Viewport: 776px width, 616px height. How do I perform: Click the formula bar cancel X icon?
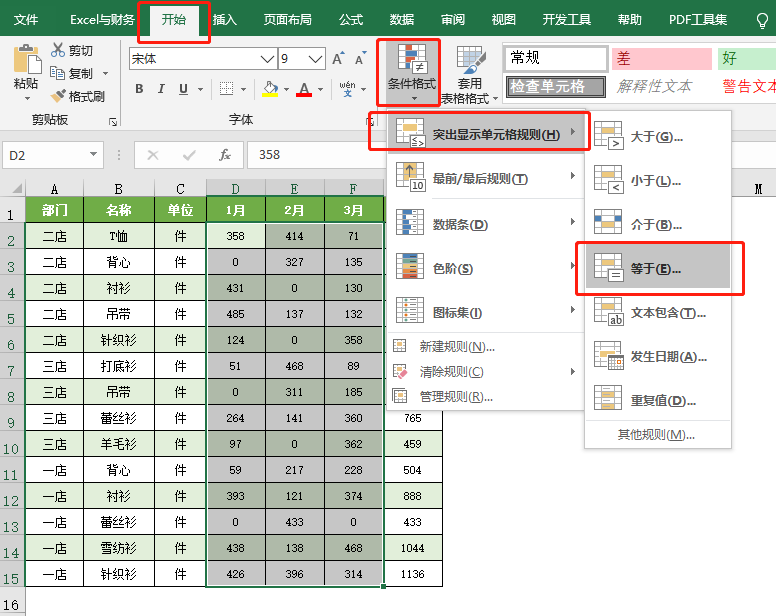153,155
